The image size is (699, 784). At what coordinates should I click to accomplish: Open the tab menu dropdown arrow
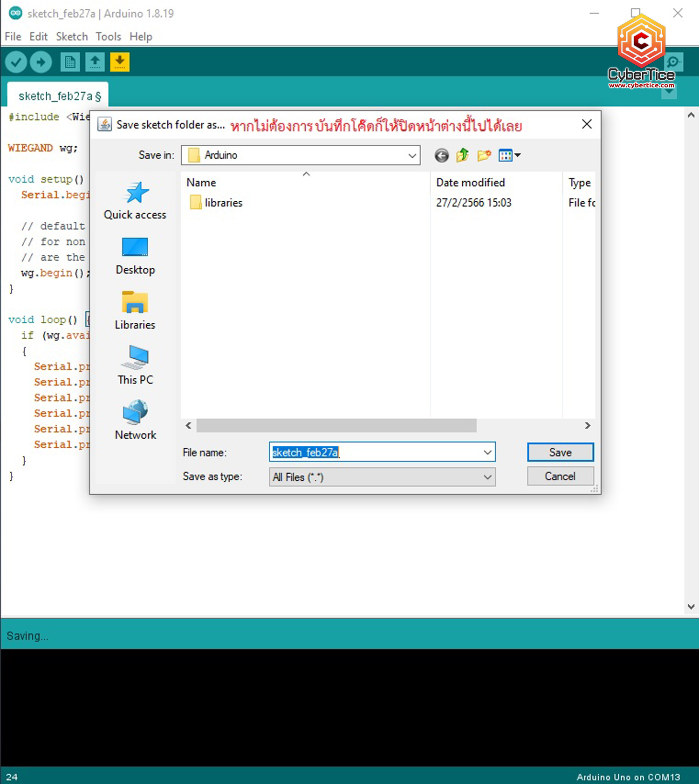tap(669, 92)
